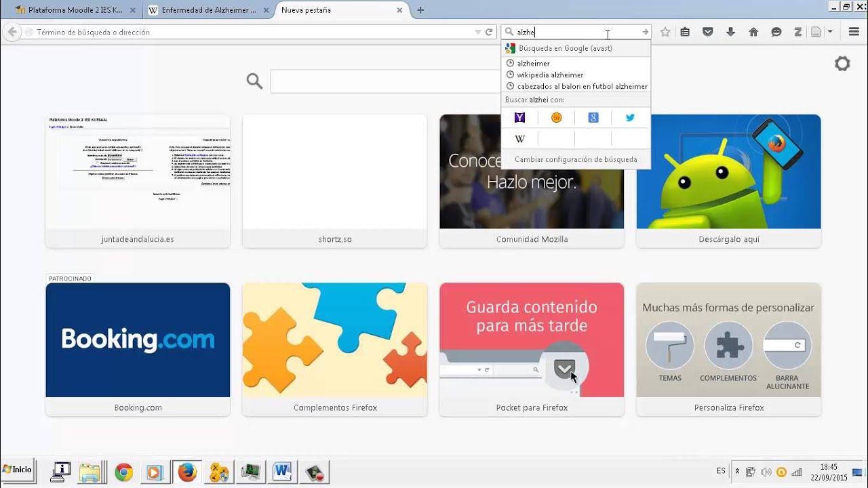
Task: Click the page document toolbar icon
Action: [x=816, y=32]
